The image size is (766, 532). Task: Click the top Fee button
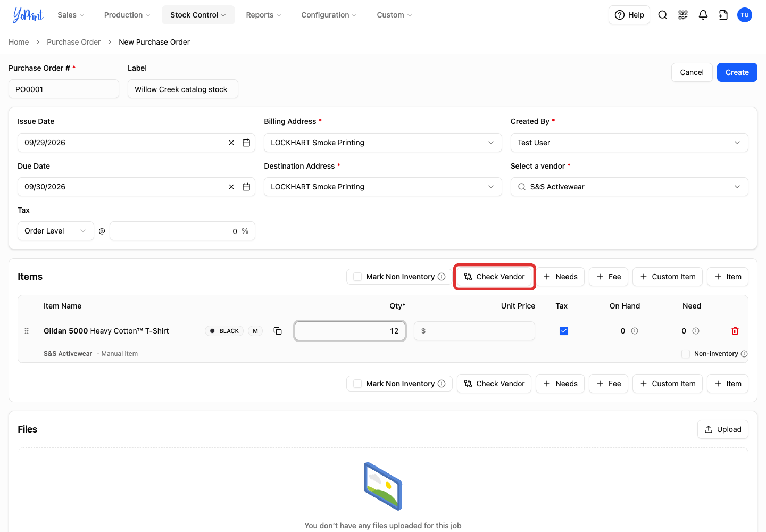(609, 277)
